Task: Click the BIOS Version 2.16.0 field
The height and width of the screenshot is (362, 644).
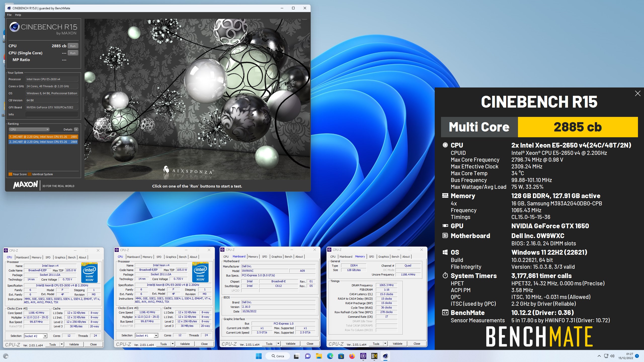Action: coord(278,307)
